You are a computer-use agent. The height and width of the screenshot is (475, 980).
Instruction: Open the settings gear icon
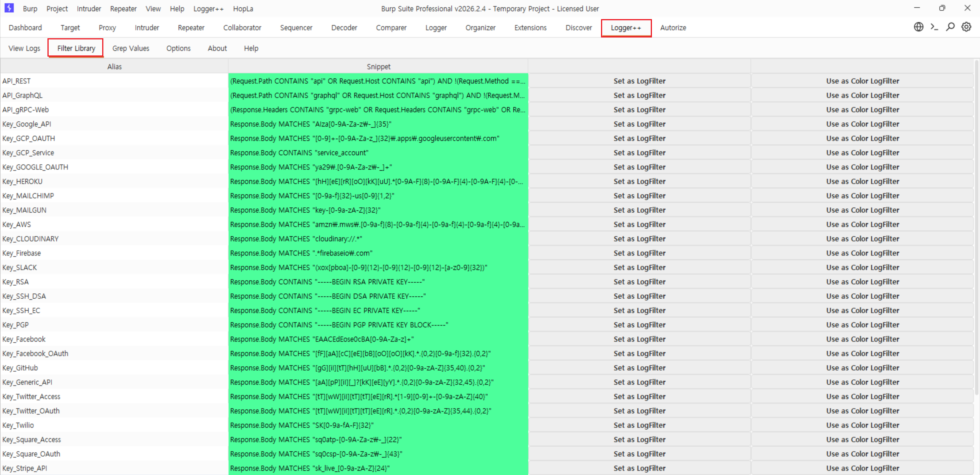(x=966, y=27)
